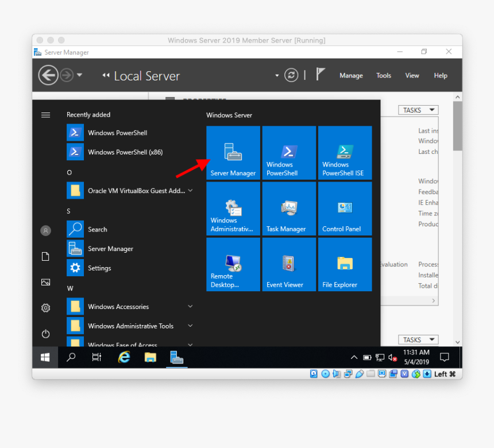Expand the Windows Administrative Tools folder
The image size is (494, 448).
[x=129, y=326]
